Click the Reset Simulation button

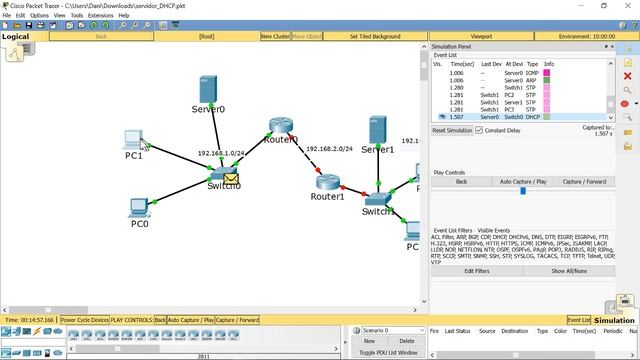click(452, 130)
